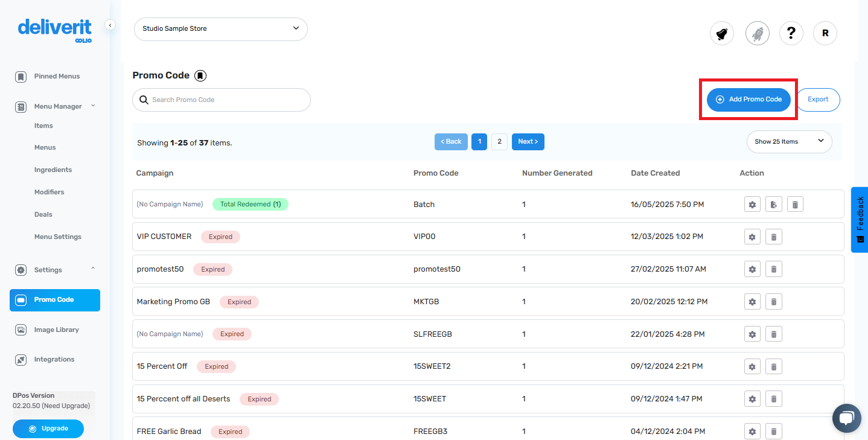
Task: Open the Show 25 Items dropdown
Action: point(788,141)
